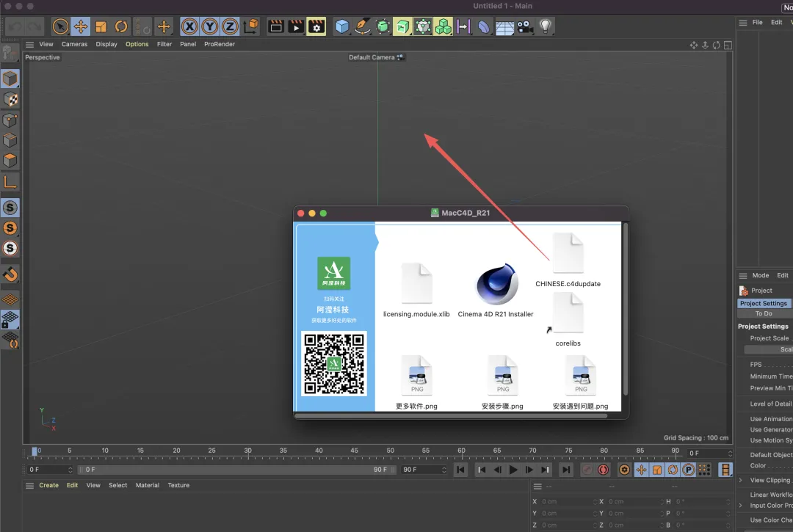The height and width of the screenshot is (532, 793).
Task: Click the magnet Snap tool icon
Action: click(10, 274)
